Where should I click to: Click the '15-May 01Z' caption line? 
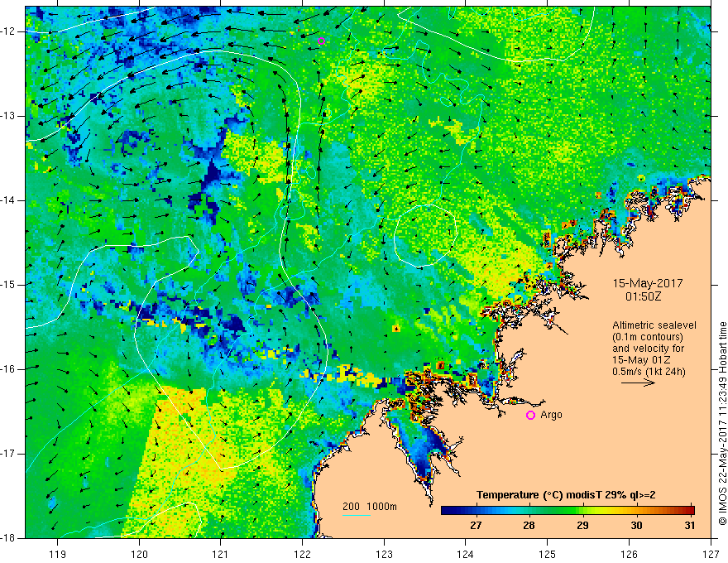click(x=642, y=360)
